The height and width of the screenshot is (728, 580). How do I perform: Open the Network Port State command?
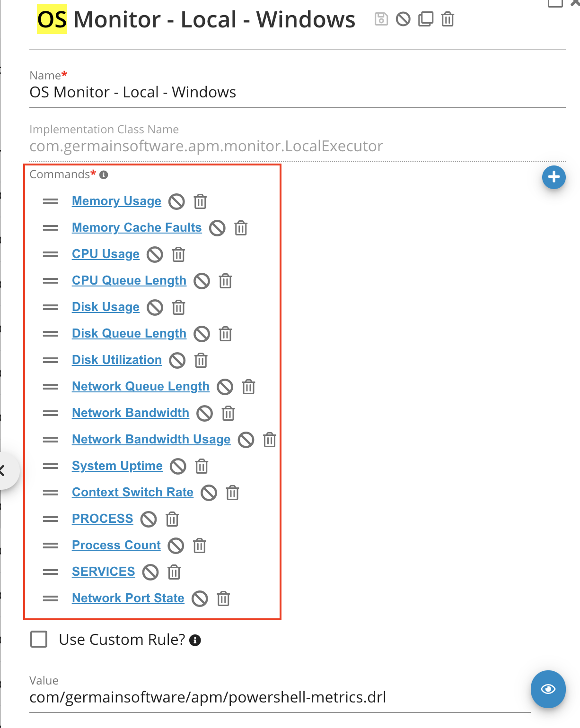[128, 598]
